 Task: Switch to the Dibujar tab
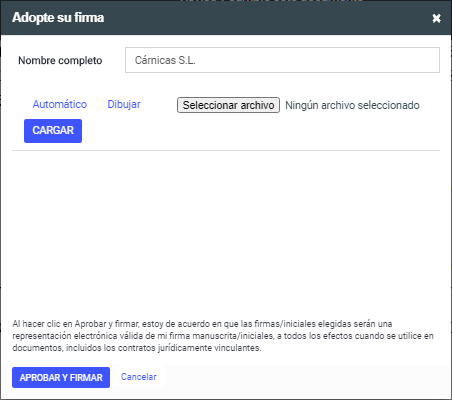(124, 104)
